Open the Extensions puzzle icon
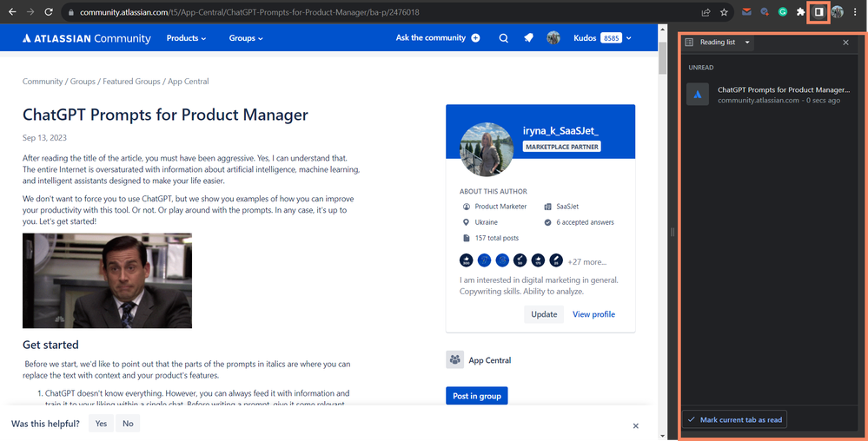The image size is (868, 441). [800, 11]
